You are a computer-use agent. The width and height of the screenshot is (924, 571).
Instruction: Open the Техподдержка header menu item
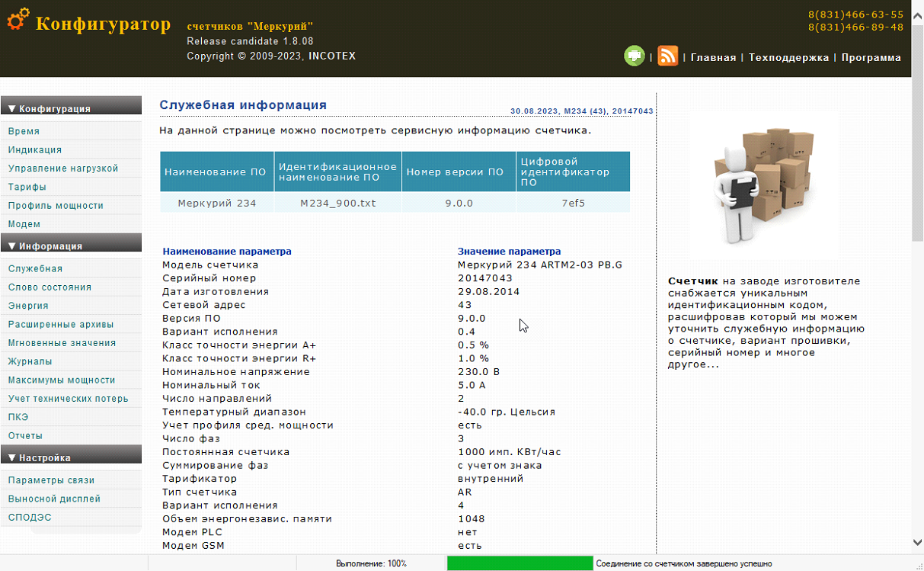coord(788,58)
